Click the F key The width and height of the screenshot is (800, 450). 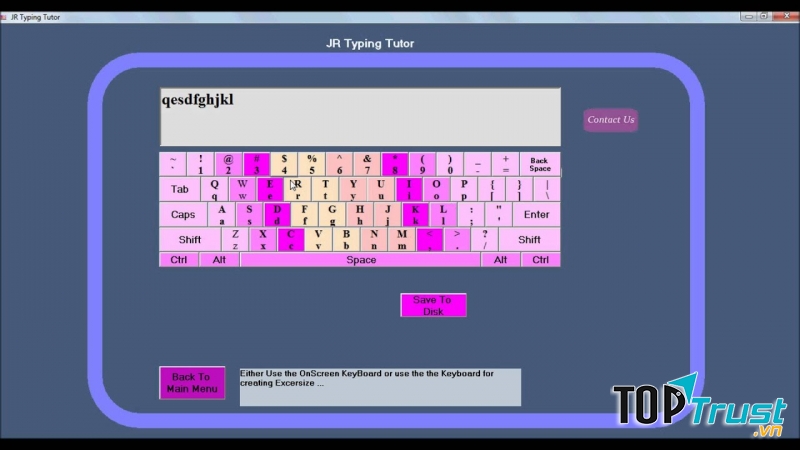coord(305,215)
